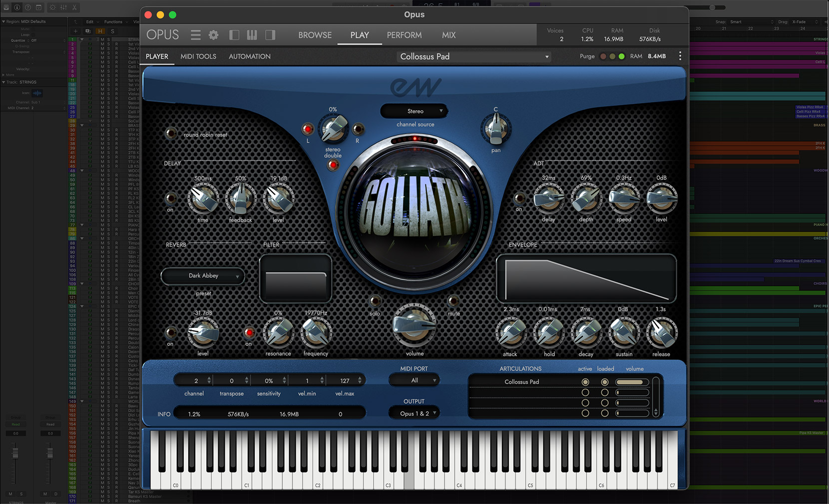Open Opus settings gear icon
The height and width of the screenshot is (504, 829).
(214, 35)
